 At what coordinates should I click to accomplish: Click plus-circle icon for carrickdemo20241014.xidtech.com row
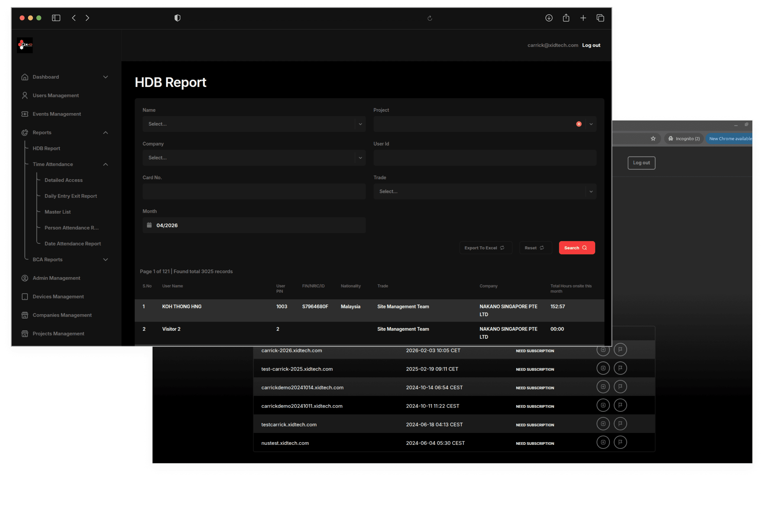click(x=603, y=387)
